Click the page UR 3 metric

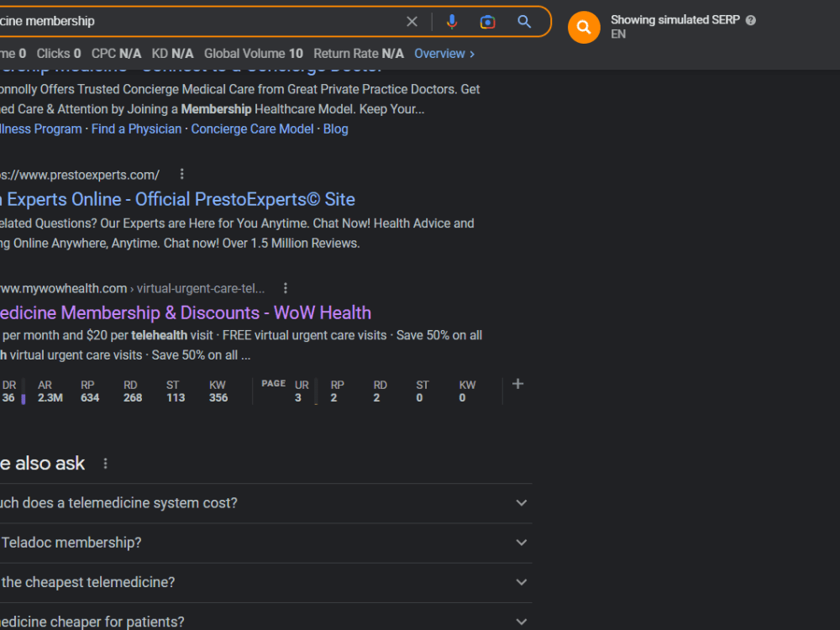(301, 391)
